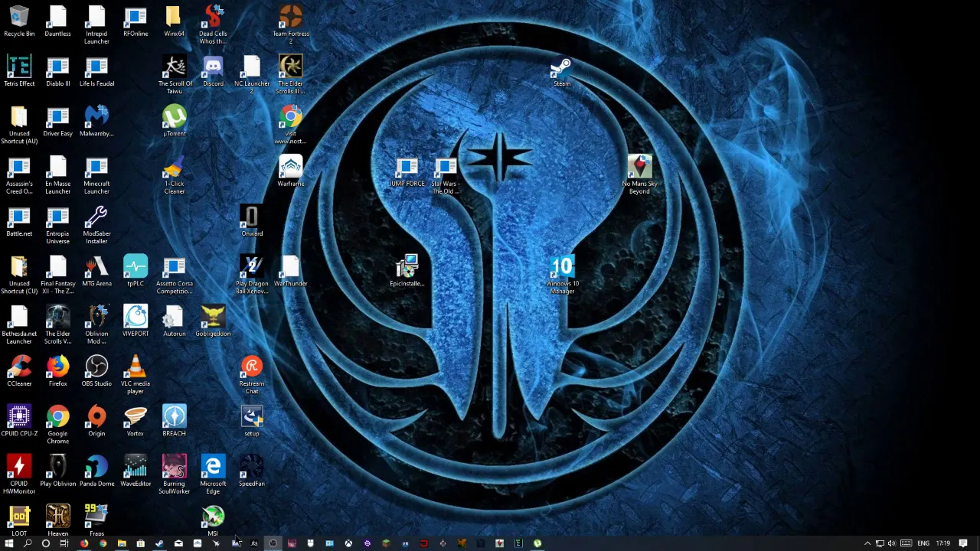Open the Winx64 folder
Image resolution: width=980 pixels, height=551 pixels.
point(174,21)
